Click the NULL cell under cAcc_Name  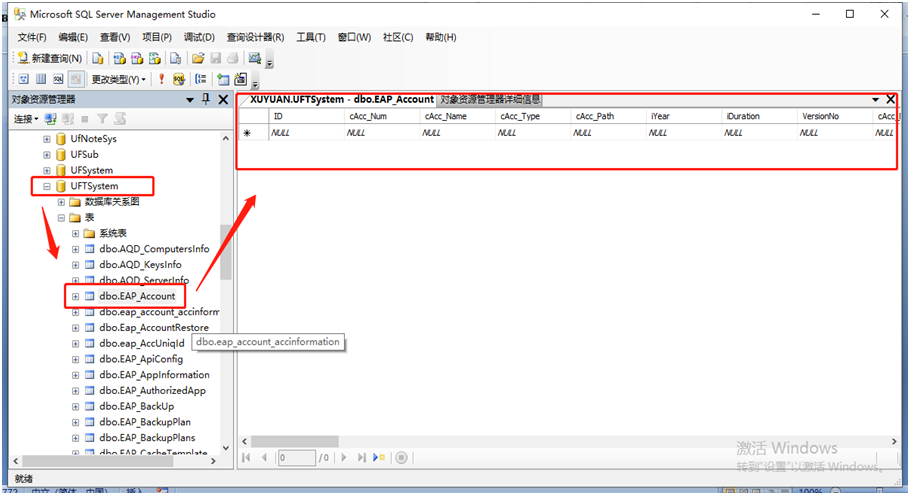(x=457, y=133)
